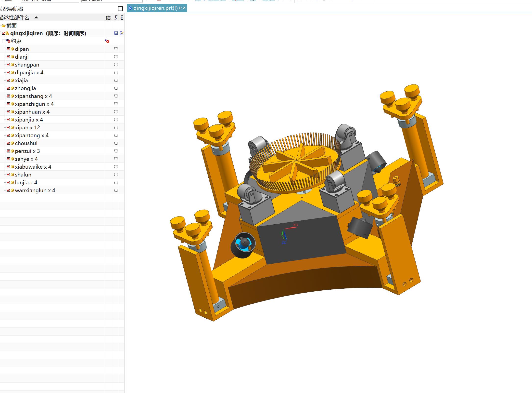Click the cube icon for xiabuwaike x 4
Viewport: 532px width, 393px height.
click(x=13, y=167)
